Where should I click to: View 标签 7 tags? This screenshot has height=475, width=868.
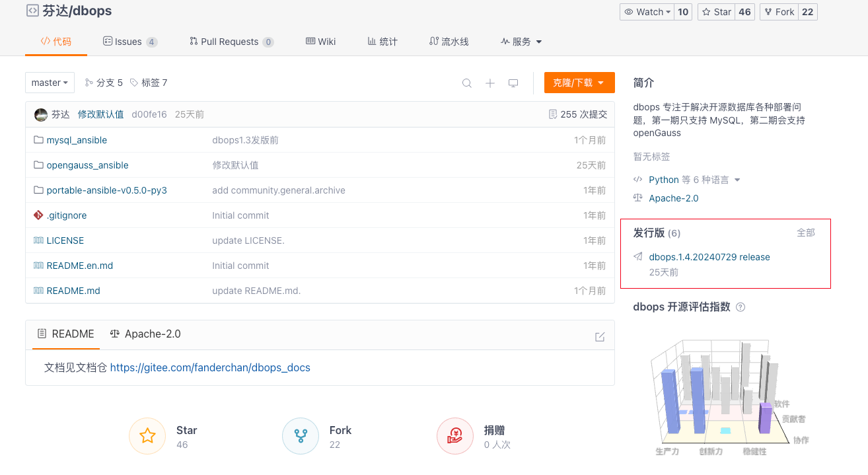(x=149, y=83)
